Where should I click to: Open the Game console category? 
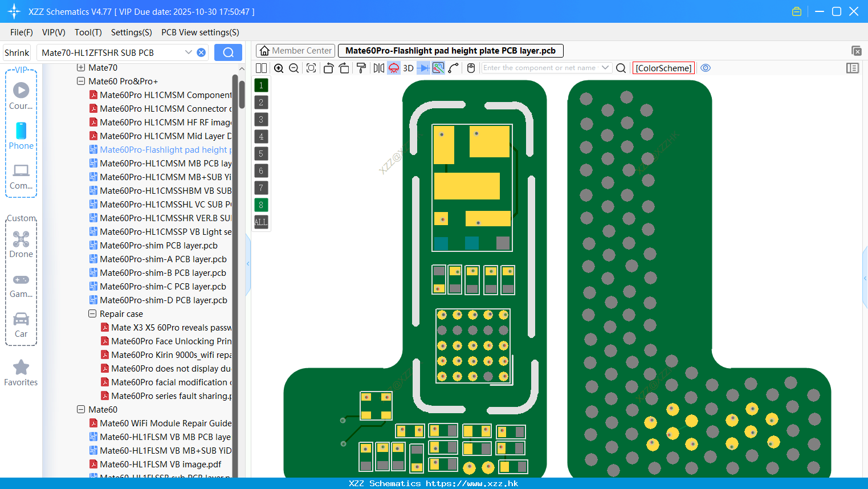(x=21, y=285)
